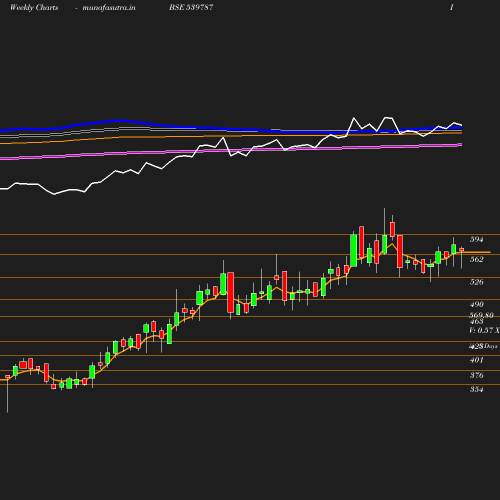Click the 354 price axis label
The width and height of the screenshot is (500, 500).
tap(476, 389)
